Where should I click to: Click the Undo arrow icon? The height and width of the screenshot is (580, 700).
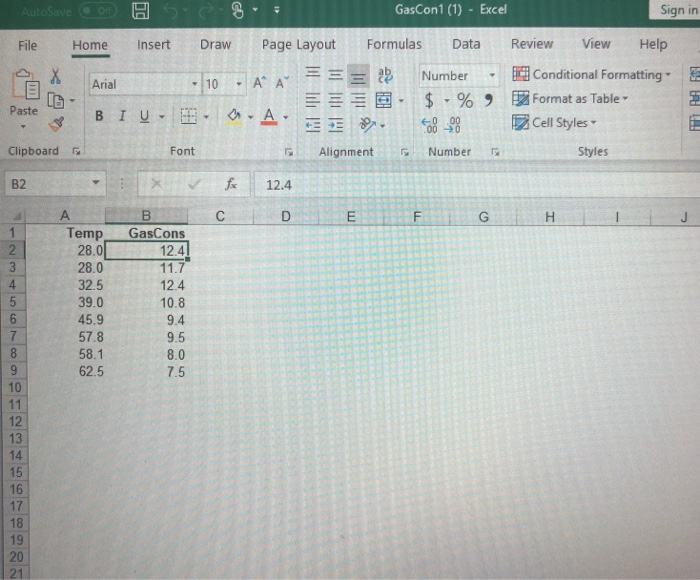[x=171, y=10]
